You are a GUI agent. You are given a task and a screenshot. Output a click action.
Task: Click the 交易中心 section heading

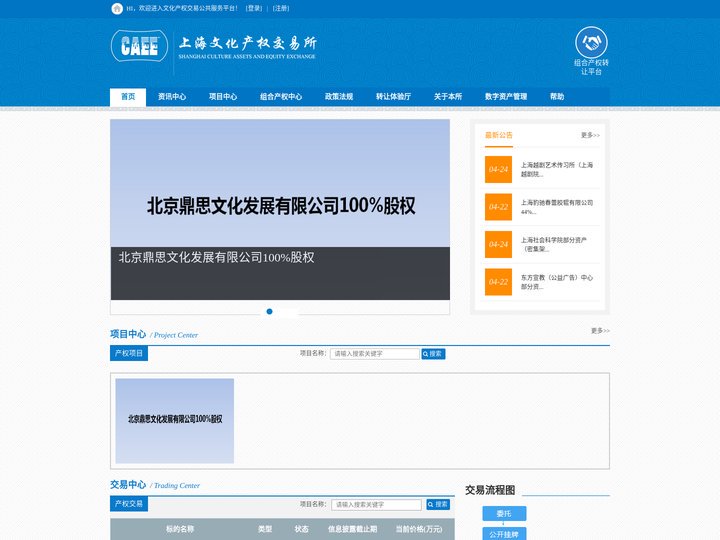pos(128,484)
